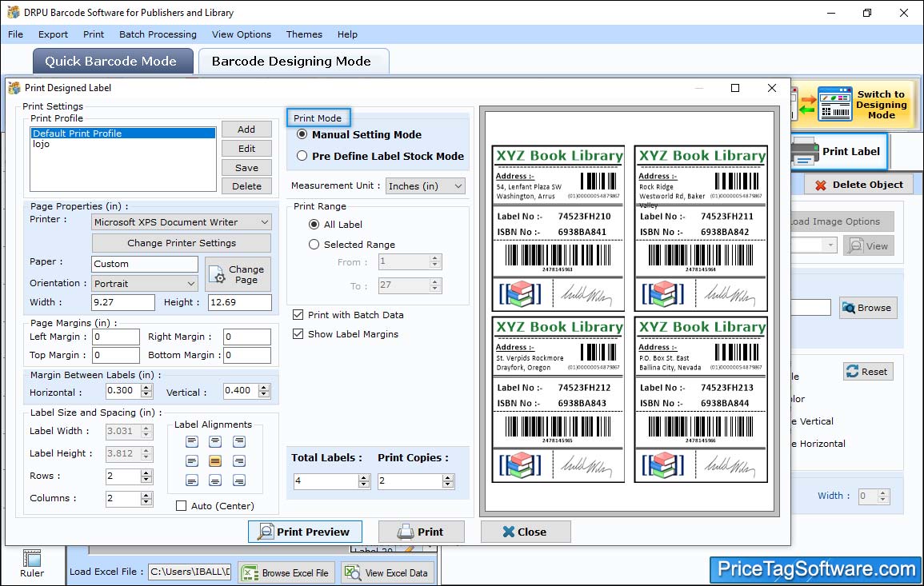Click Browse Excel File icon
Screen dimensions: 924x586
(250, 573)
